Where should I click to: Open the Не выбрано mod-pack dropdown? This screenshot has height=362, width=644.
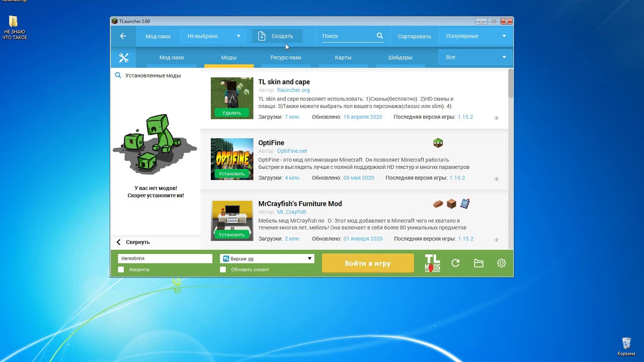213,36
